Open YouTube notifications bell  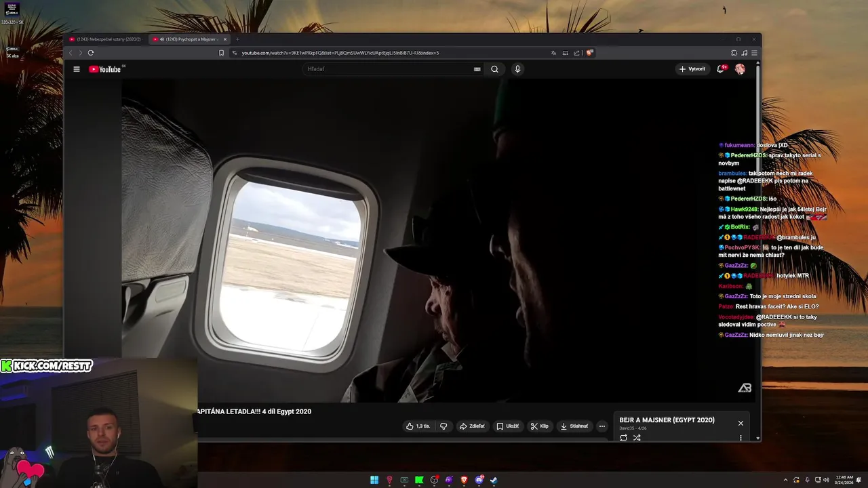click(721, 69)
